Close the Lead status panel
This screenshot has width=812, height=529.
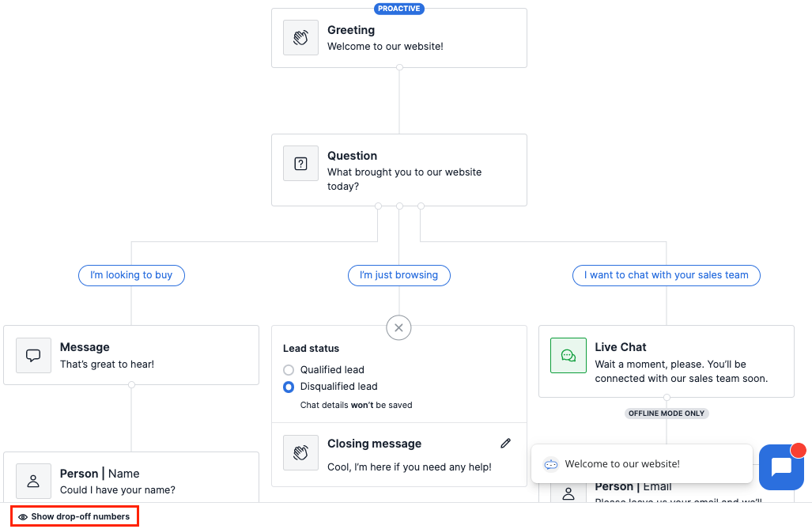pos(398,327)
